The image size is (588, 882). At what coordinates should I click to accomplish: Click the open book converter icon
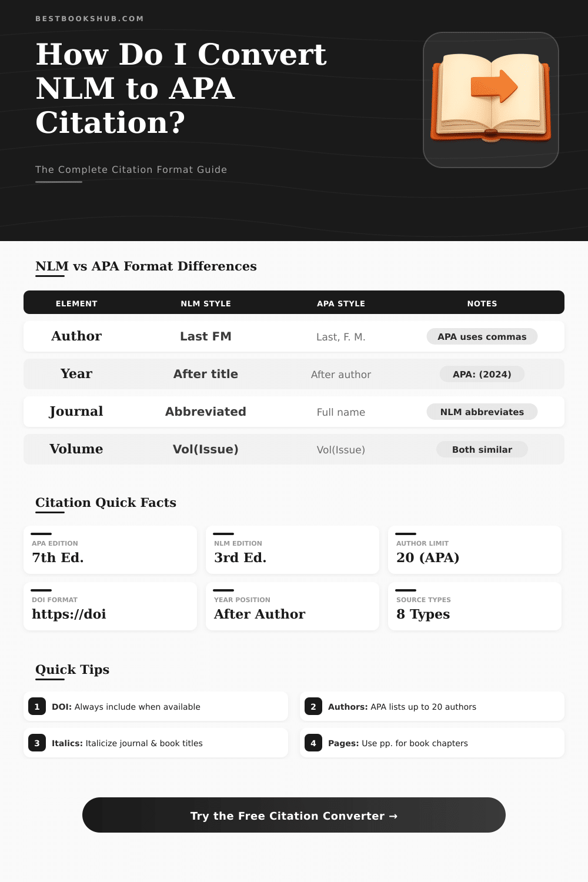[490, 100]
